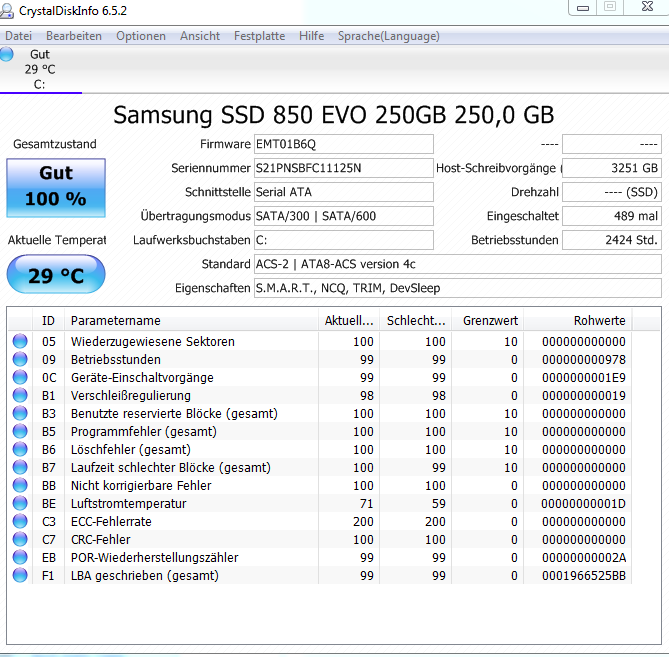
Task: Click the ID column header
Action: tap(48, 320)
